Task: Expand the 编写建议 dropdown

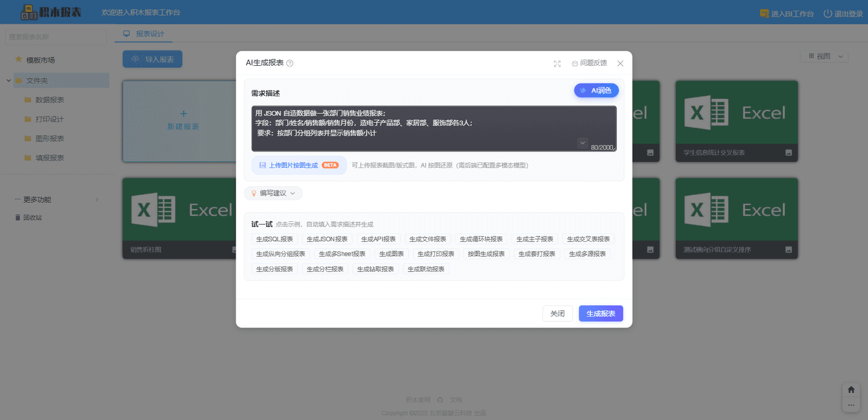Action: 273,194
